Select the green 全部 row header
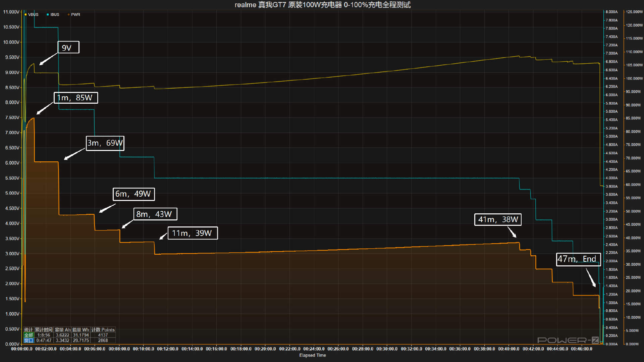644x362 pixels. coord(29,335)
